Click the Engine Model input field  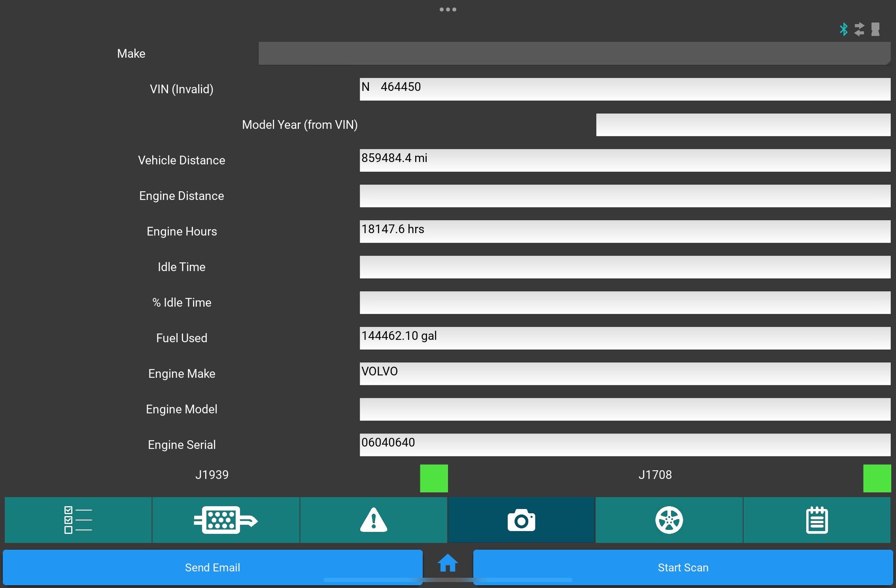click(625, 409)
